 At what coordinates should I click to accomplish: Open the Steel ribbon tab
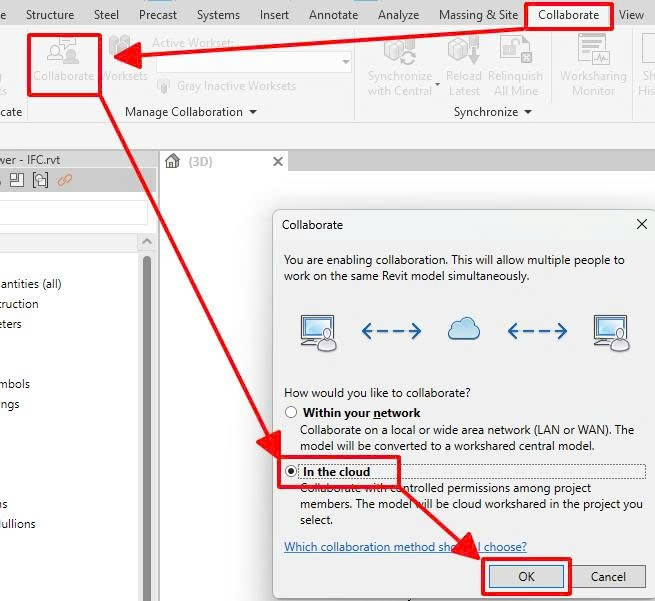pos(106,15)
